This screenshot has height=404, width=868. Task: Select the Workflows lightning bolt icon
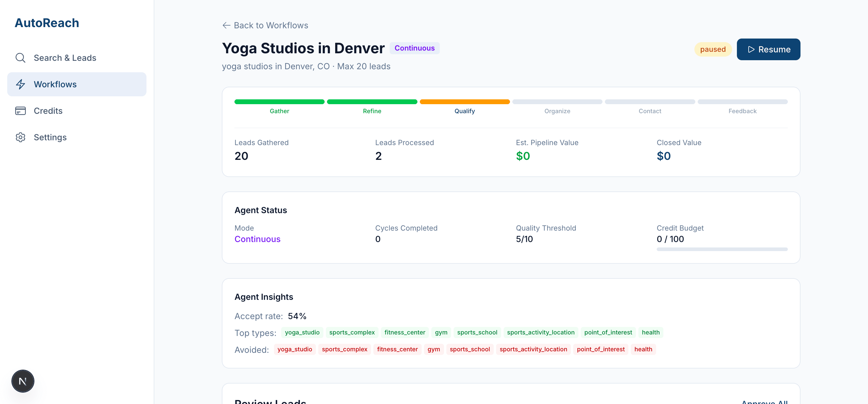pyautogui.click(x=20, y=84)
